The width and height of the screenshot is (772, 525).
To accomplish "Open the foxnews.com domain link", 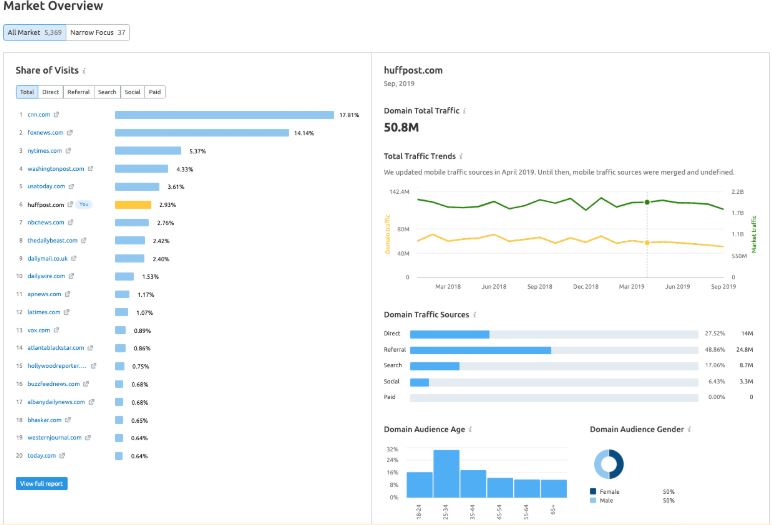I will point(45,132).
